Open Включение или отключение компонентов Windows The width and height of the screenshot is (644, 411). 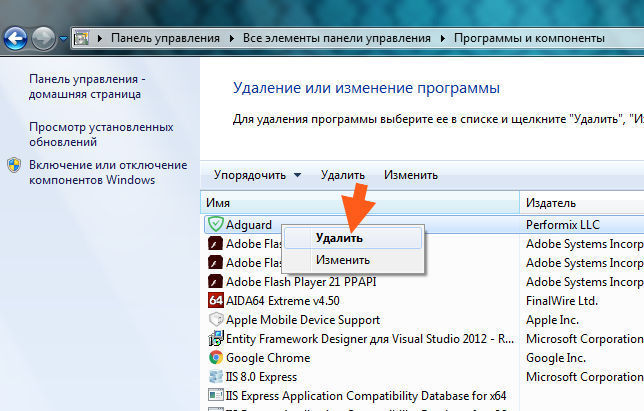[108, 172]
